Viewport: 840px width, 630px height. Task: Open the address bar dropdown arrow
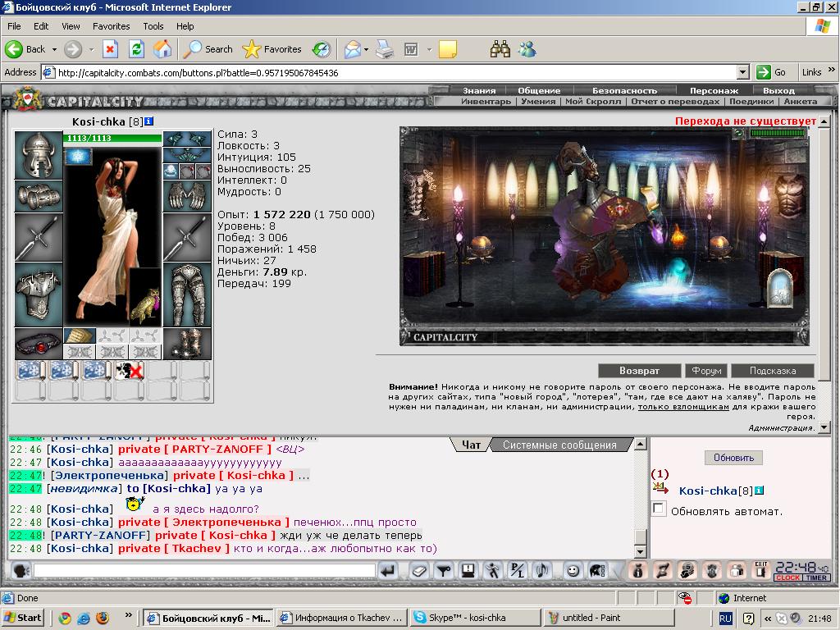tap(742, 72)
